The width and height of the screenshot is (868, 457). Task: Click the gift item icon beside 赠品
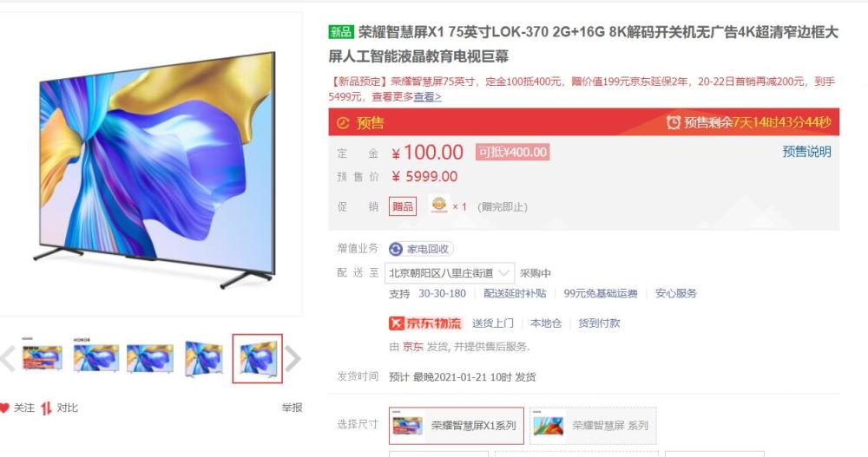tap(439, 206)
